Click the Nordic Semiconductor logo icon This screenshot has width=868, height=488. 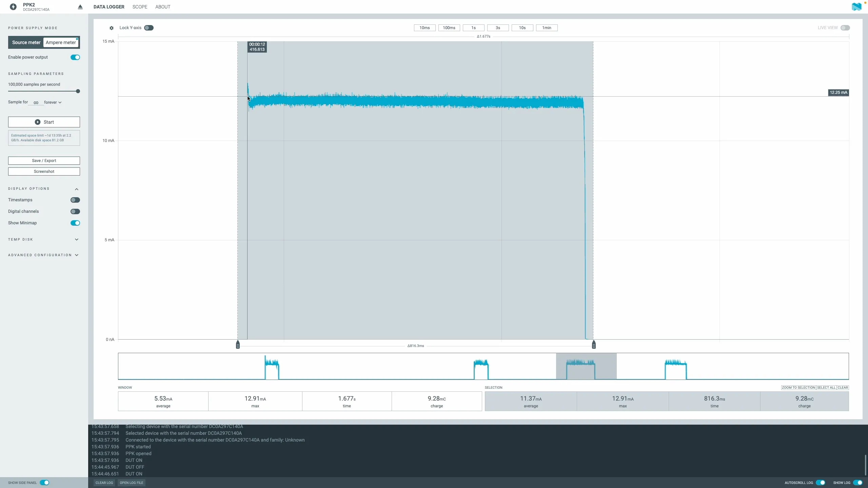[x=856, y=7]
